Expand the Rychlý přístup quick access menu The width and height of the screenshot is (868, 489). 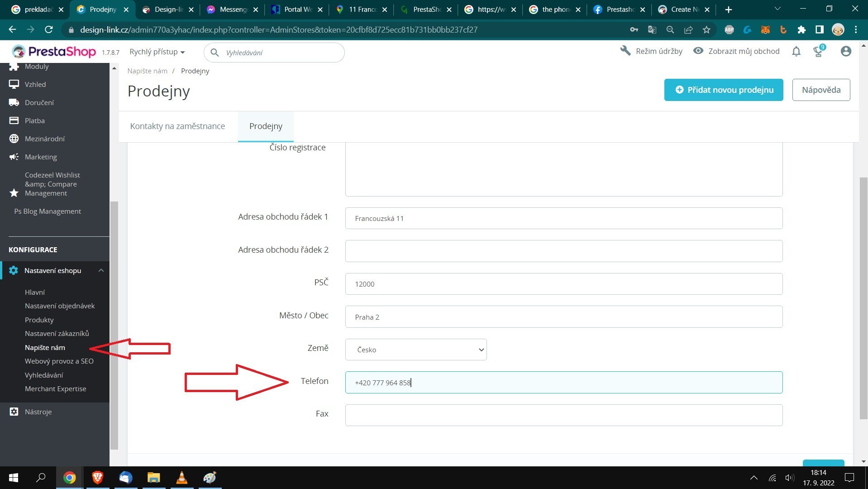point(157,52)
